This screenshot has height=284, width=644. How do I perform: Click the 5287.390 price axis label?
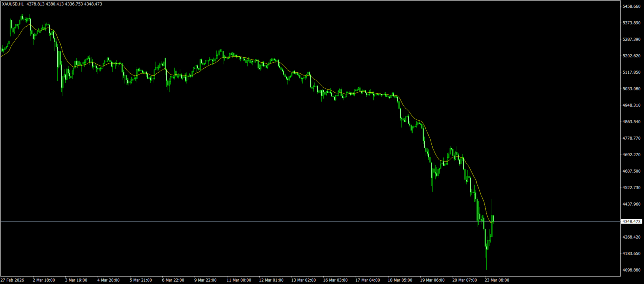click(632, 39)
